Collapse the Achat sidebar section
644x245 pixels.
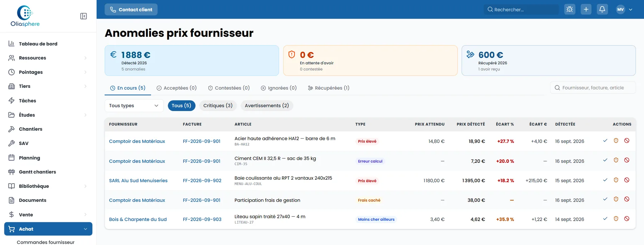[48, 229]
